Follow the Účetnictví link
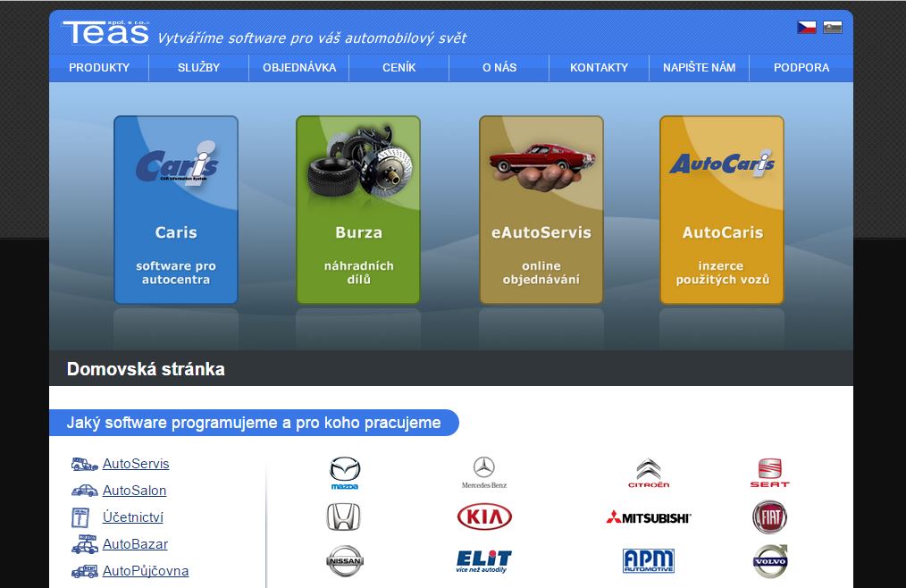This screenshot has width=906, height=588. [132, 517]
